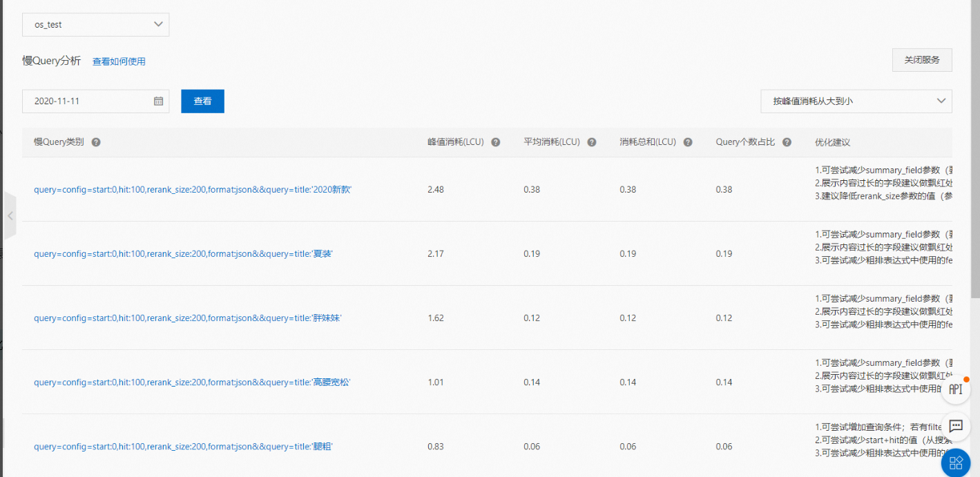Click the blue 查看 button
Image resolution: width=980 pixels, height=477 pixels.
(202, 101)
